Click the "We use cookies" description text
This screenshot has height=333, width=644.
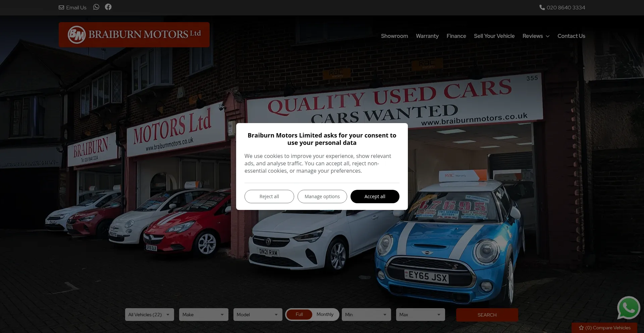coord(318,163)
